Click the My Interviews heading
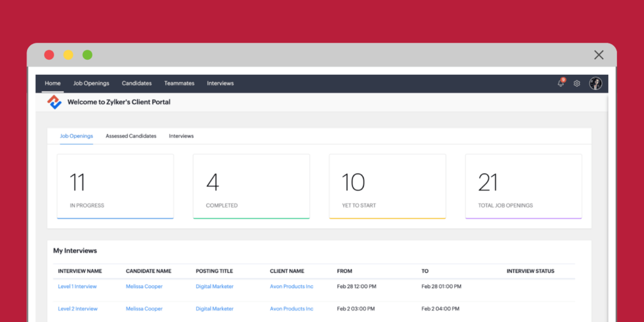 pos(75,250)
